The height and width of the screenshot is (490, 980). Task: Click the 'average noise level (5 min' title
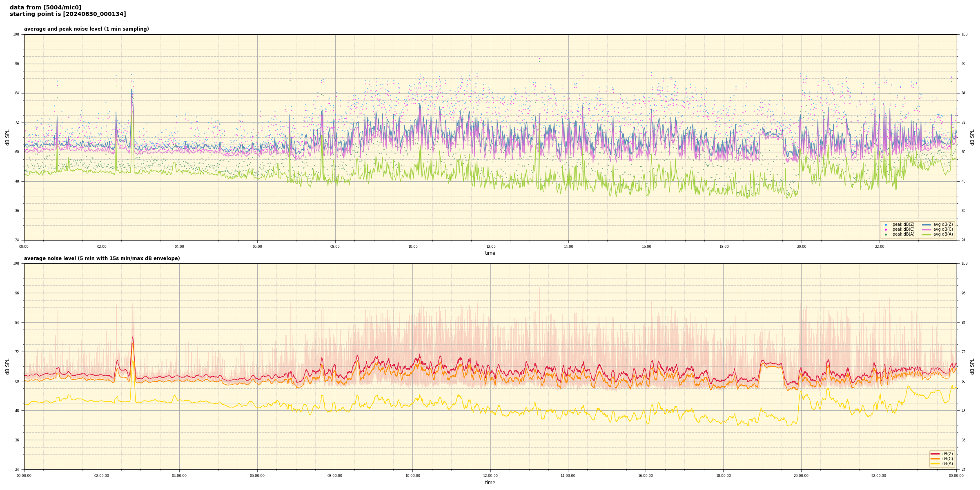102,258
